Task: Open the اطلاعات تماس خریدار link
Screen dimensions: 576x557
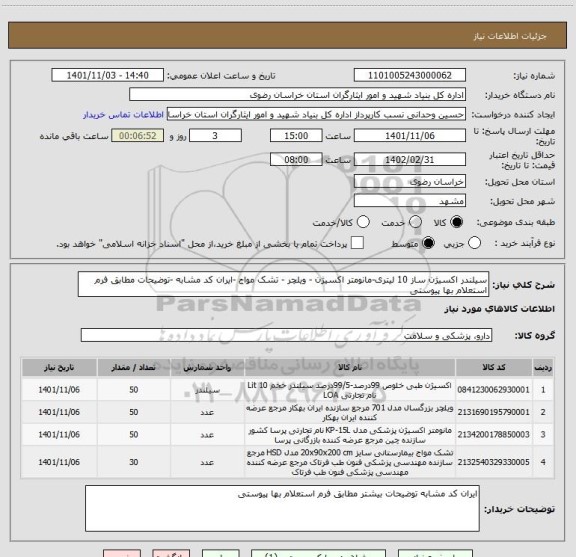Action: point(123,115)
